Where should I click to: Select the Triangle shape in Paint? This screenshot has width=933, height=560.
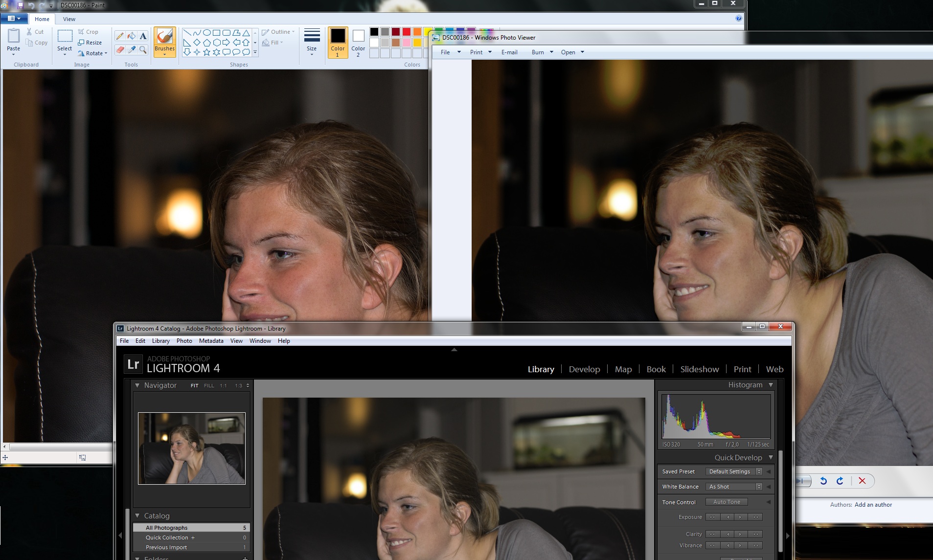point(246,33)
